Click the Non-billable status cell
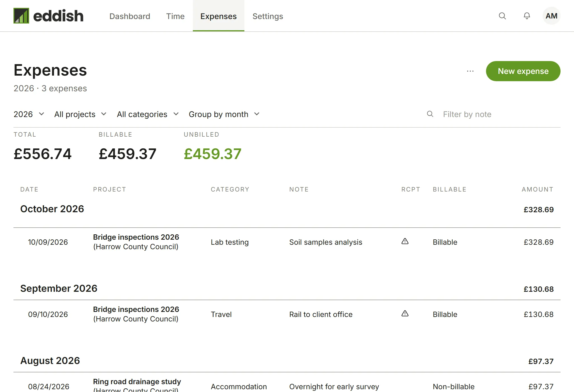574x392 pixels. click(453, 387)
